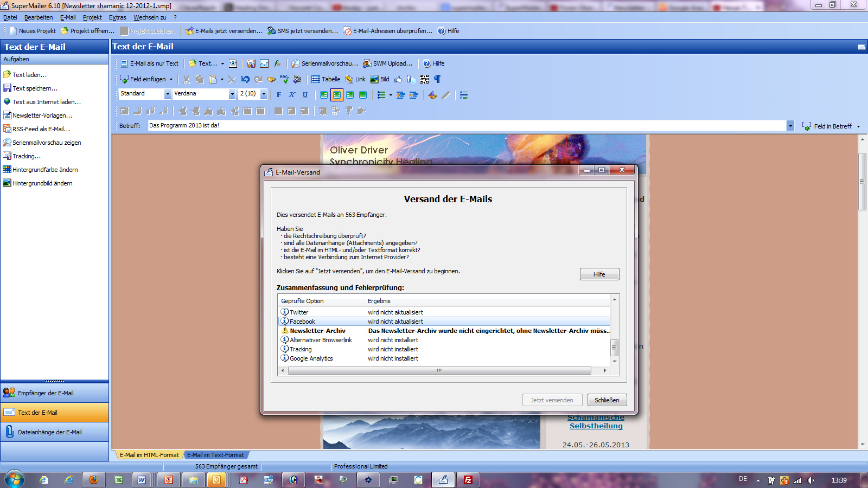Image resolution: width=868 pixels, height=488 pixels.
Task: Open the Betreff history dropdown arrow
Action: [790, 126]
